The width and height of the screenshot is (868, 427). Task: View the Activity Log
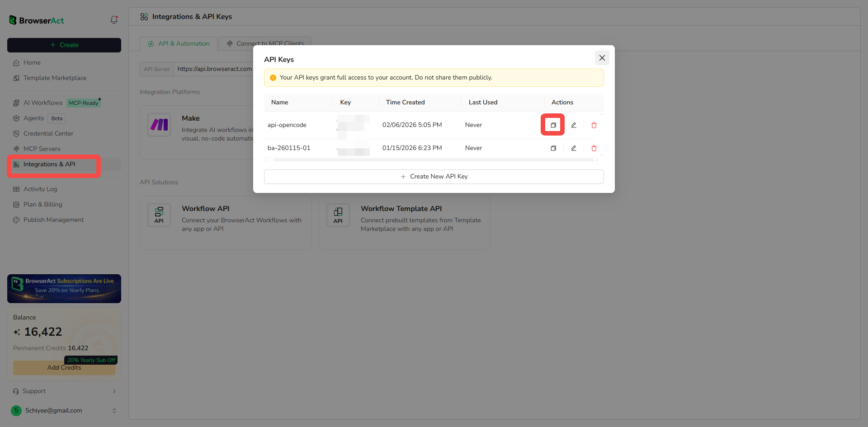click(x=40, y=189)
